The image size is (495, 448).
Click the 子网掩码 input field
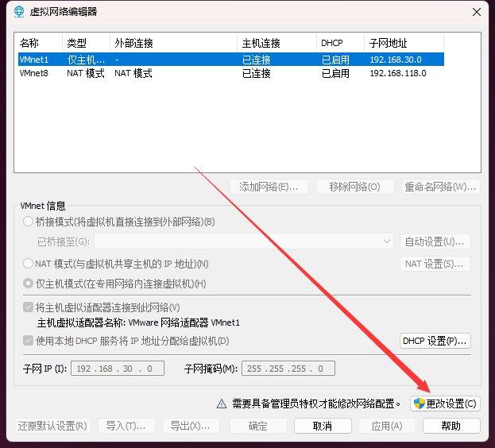click(288, 369)
